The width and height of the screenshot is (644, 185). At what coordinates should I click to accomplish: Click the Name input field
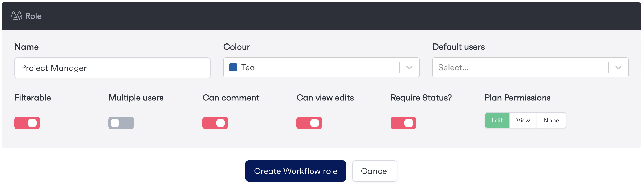click(x=112, y=68)
